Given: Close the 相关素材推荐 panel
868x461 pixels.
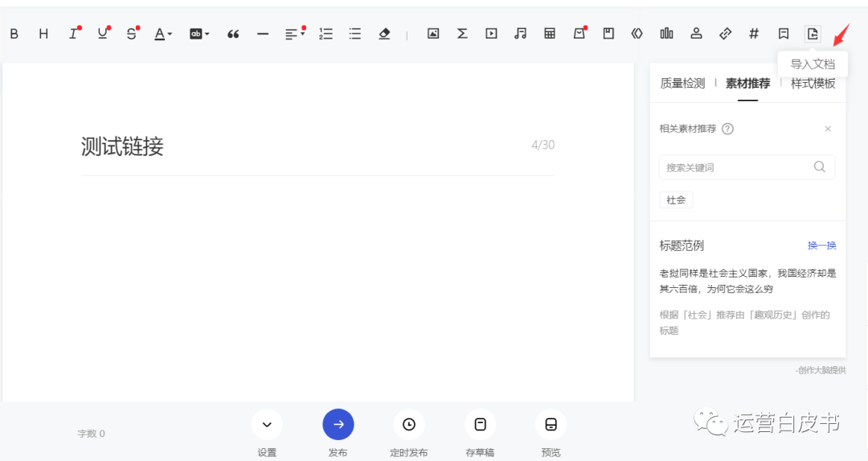Looking at the screenshot, I should 828,129.
